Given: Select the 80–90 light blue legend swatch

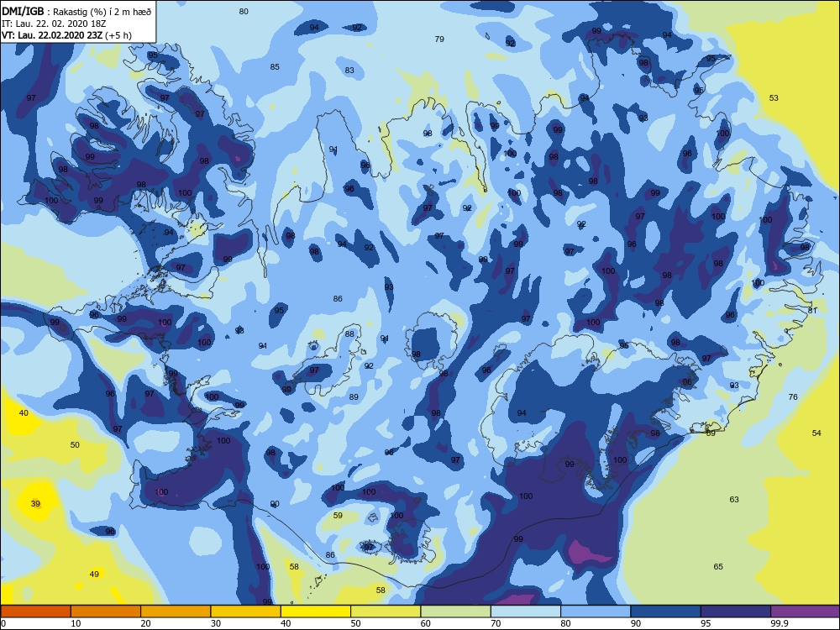Looking at the screenshot, I should coord(596,612).
